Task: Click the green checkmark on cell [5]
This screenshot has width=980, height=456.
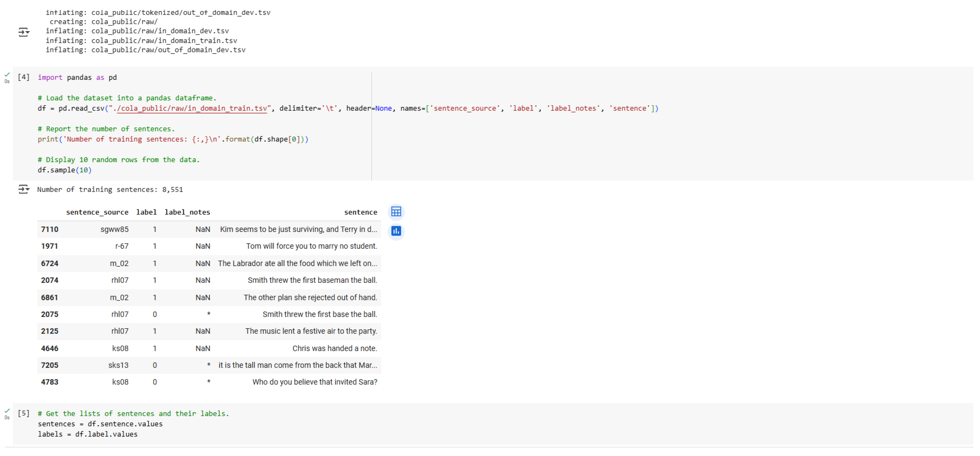Action: (x=7, y=411)
